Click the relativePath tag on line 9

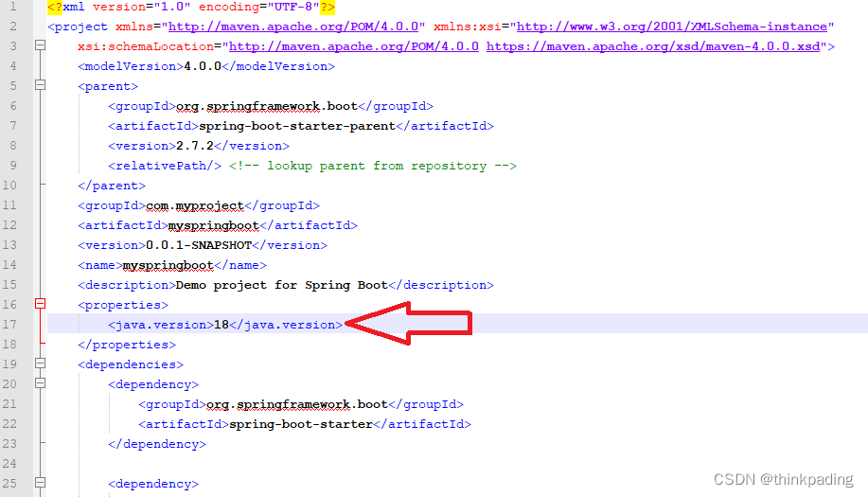[x=165, y=166]
